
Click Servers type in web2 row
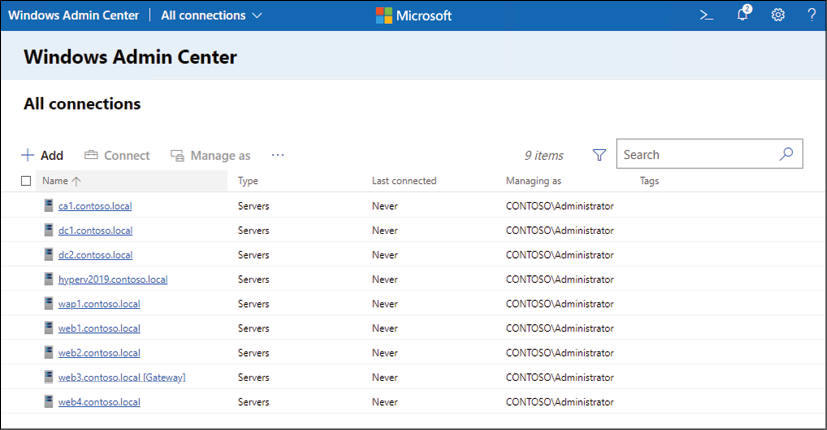point(253,352)
